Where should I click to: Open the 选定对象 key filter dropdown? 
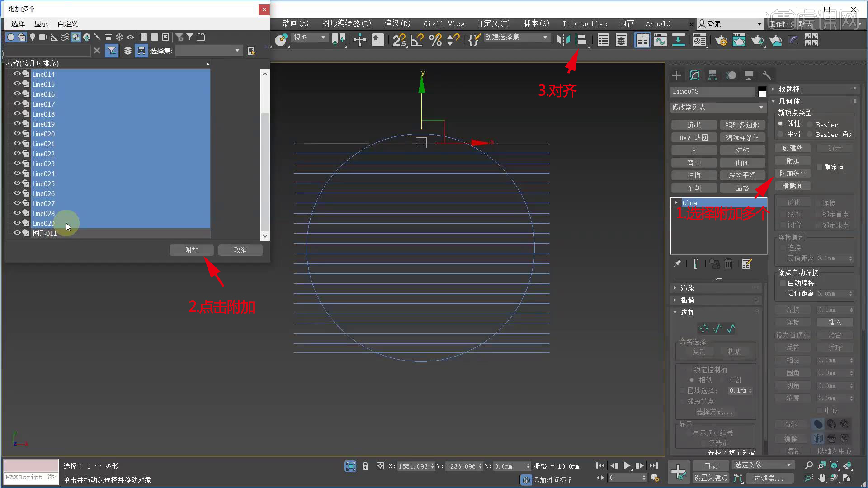point(763,465)
